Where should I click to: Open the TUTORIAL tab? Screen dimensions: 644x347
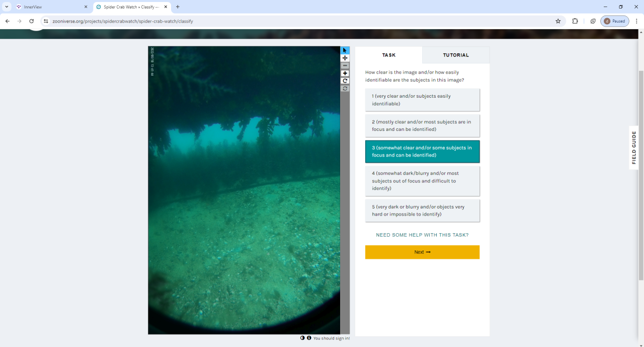(456, 55)
